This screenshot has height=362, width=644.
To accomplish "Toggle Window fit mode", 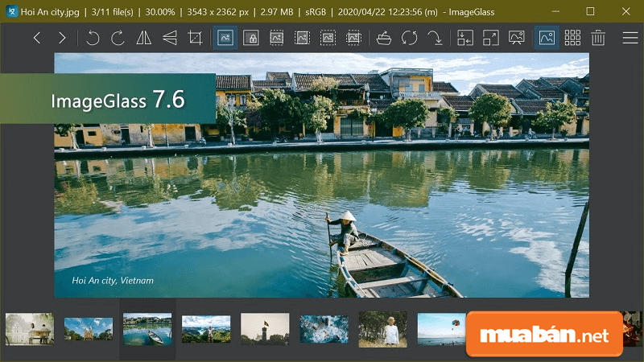I will [465, 38].
